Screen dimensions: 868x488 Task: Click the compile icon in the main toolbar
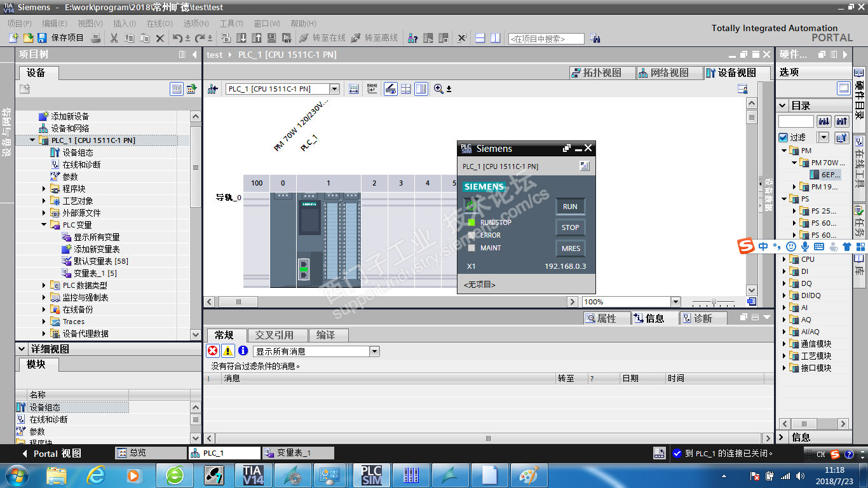point(226,38)
